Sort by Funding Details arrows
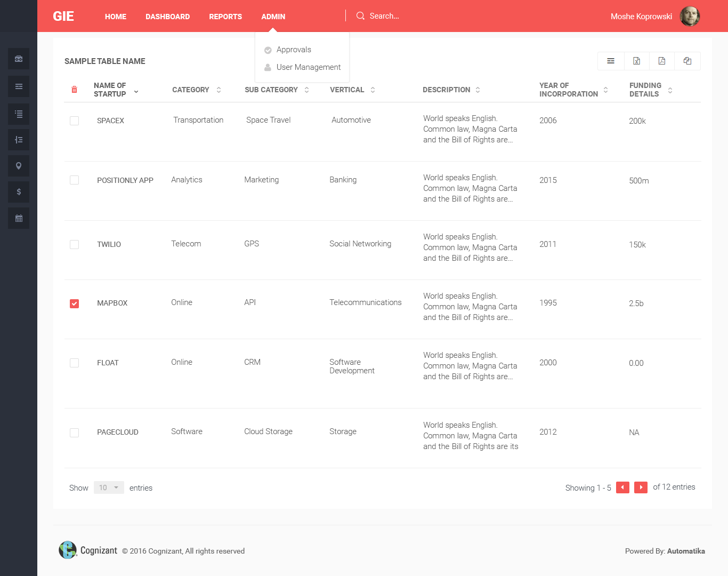 670,90
